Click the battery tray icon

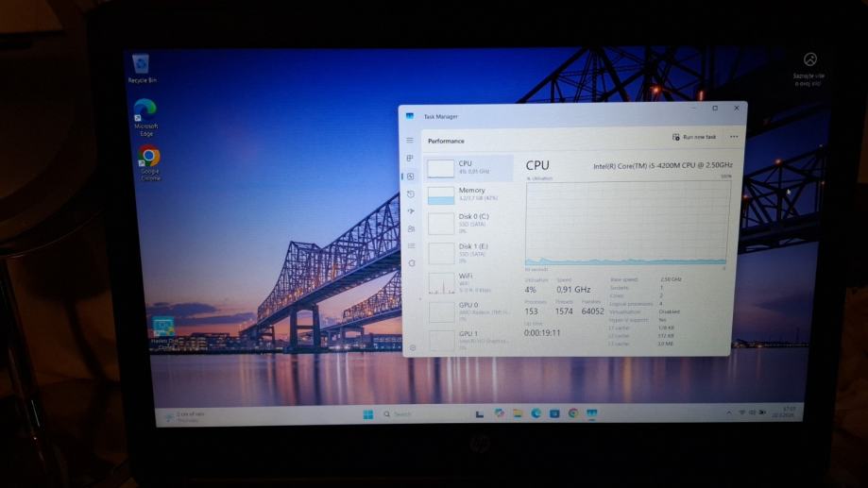point(762,412)
